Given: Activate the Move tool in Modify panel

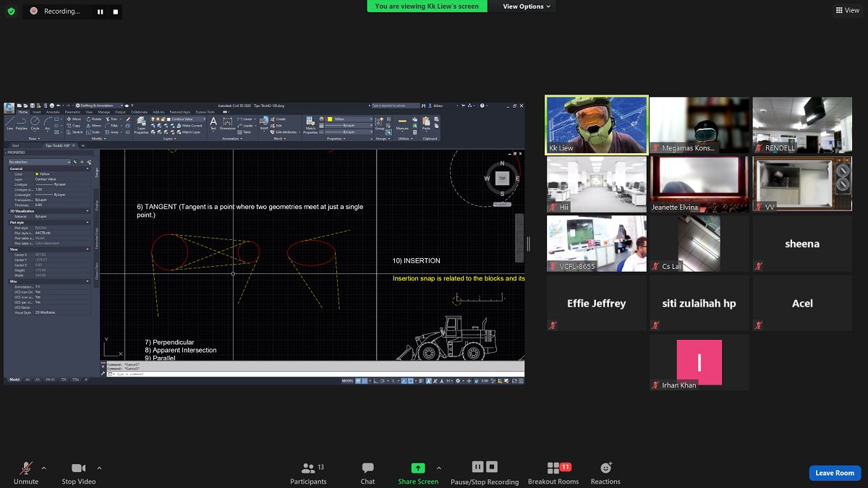Looking at the screenshot, I should click(x=74, y=119).
